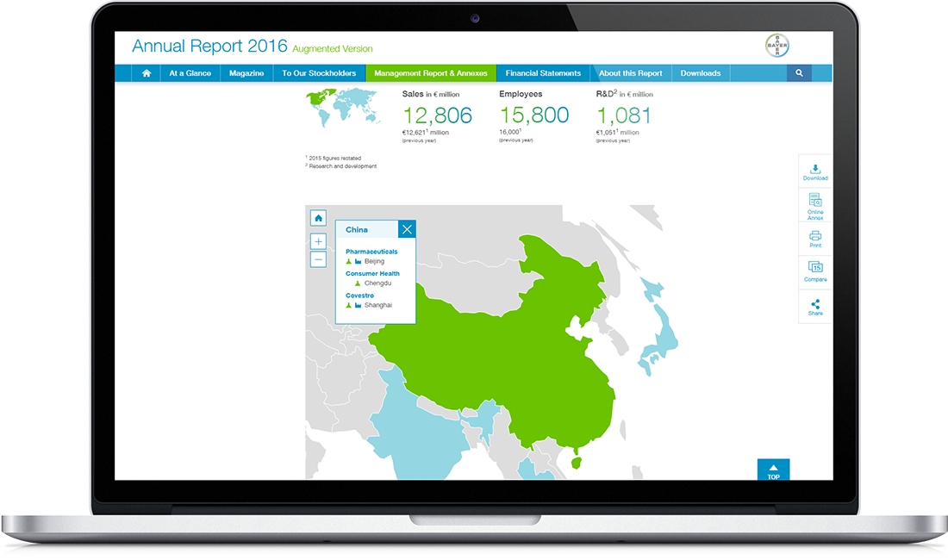
Task: Close the China info popup
Action: point(407,229)
